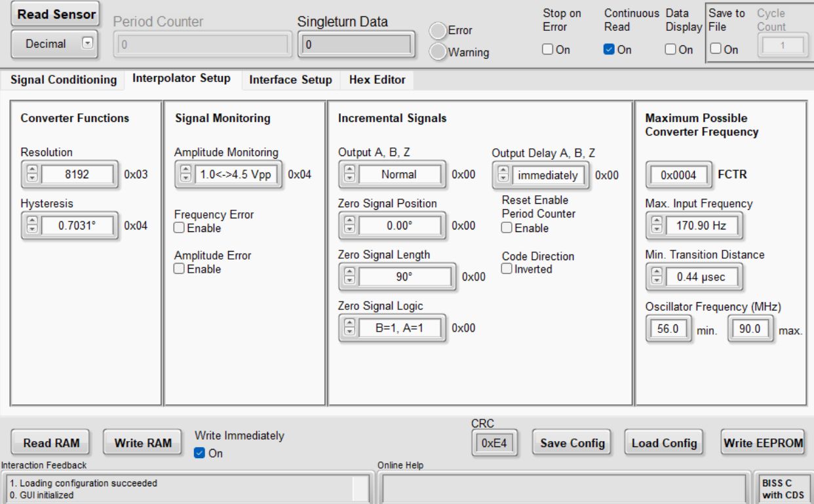Switch to the Signal Conditioning tab
Image resolution: width=814 pixels, height=504 pixels.
click(64, 80)
